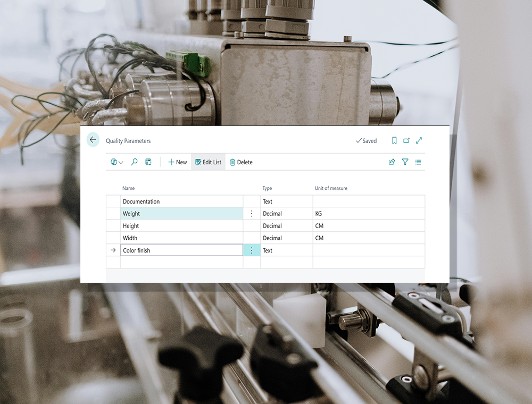The height and width of the screenshot is (404, 532).
Task: Click the New button
Action: pos(178,162)
